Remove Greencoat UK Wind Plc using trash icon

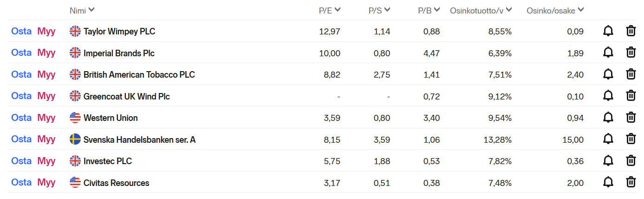[x=631, y=96]
